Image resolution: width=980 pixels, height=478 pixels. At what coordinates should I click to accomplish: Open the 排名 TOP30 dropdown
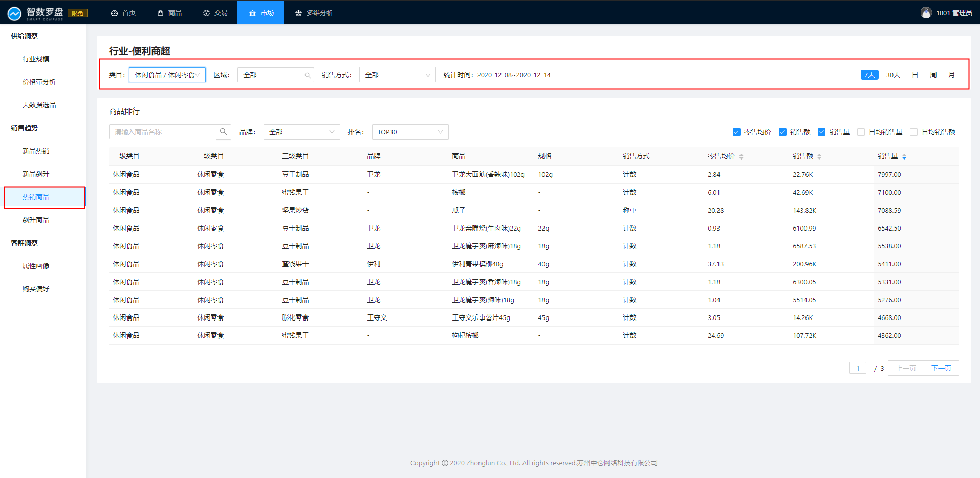pos(410,132)
